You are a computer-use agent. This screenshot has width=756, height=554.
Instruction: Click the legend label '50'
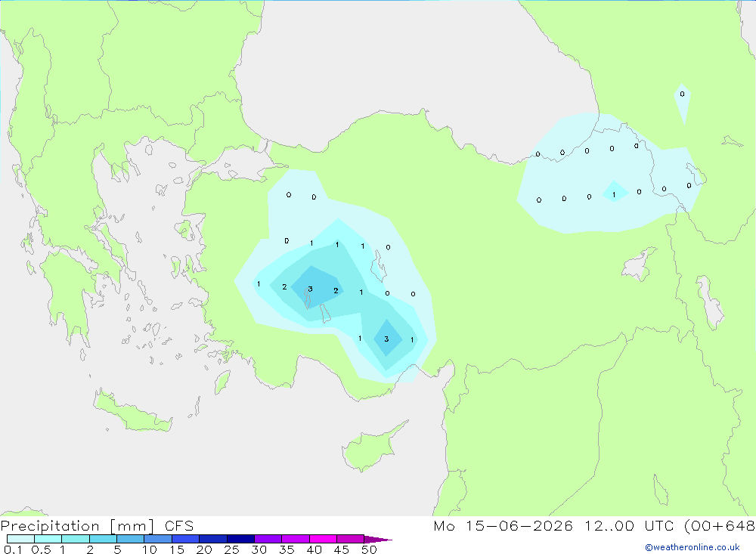coord(369,549)
